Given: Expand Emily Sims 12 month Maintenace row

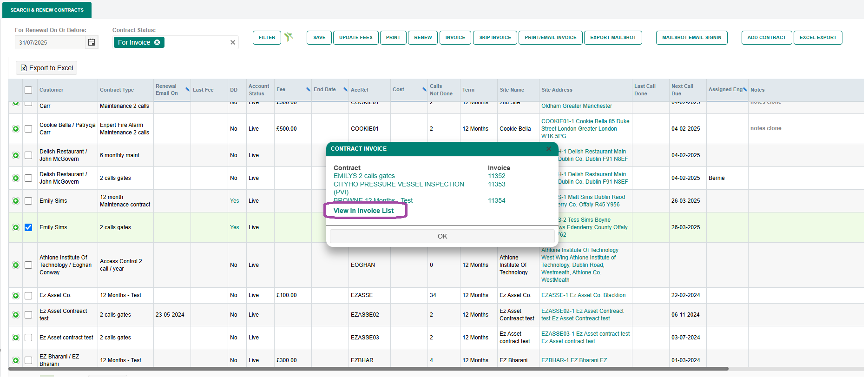Looking at the screenshot, I should click(x=16, y=201).
